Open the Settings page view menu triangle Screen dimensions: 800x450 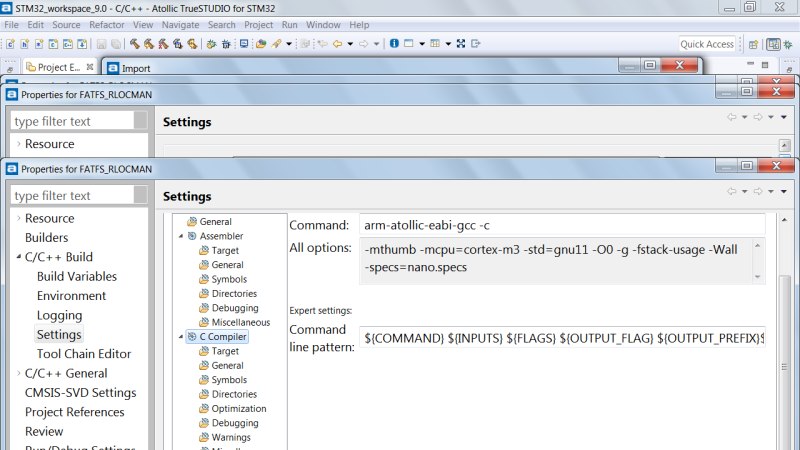(x=784, y=191)
